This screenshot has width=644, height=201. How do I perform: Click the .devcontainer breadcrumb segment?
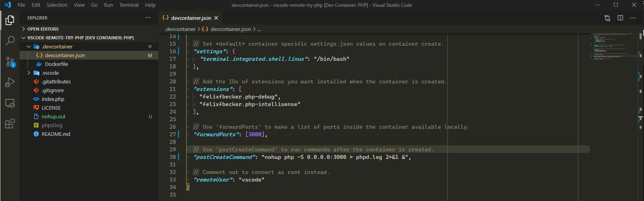180,29
